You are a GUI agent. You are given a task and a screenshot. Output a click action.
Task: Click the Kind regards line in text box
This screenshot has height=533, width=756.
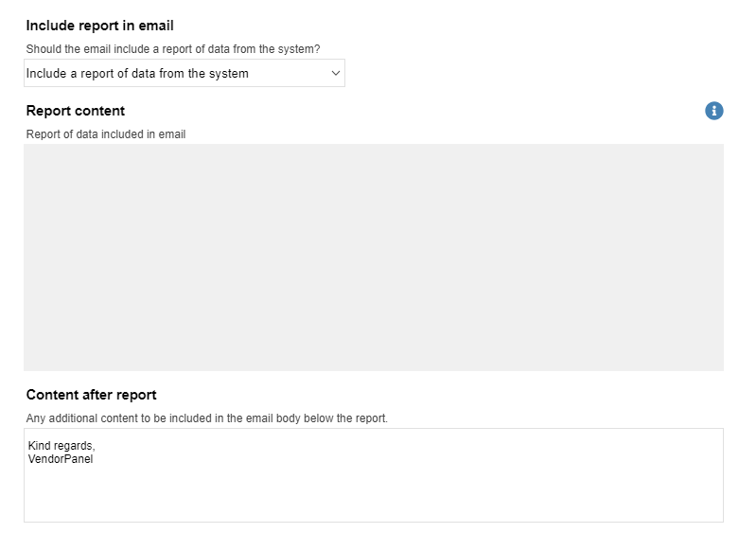point(62,446)
